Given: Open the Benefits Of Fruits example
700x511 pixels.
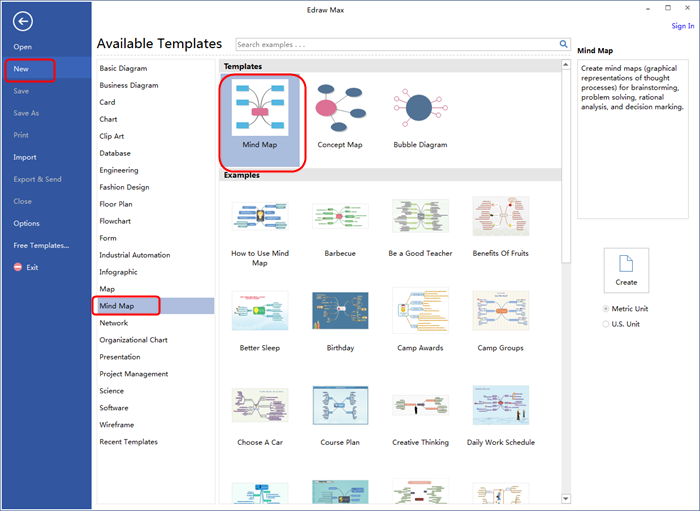Looking at the screenshot, I should pyautogui.click(x=500, y=216).
